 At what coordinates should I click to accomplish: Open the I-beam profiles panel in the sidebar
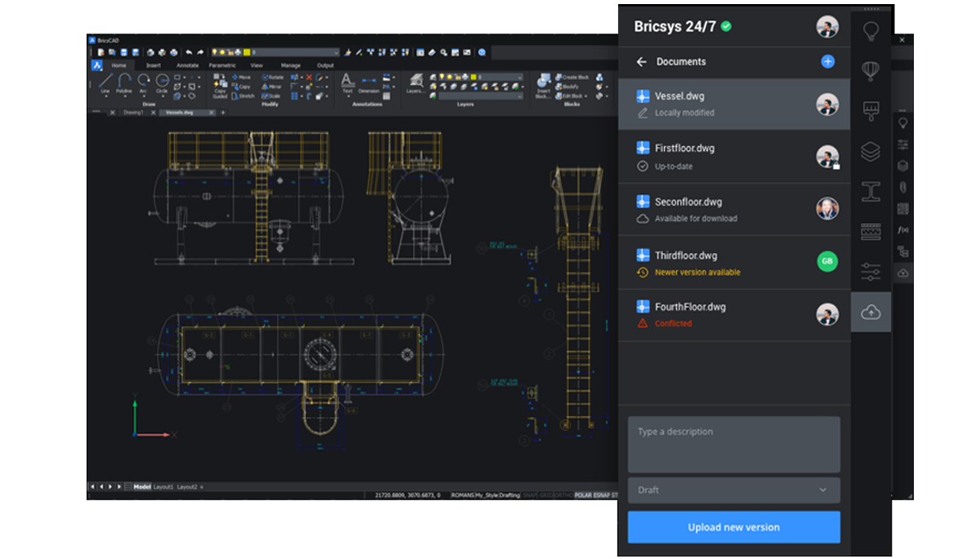click(x=871, y=191)
